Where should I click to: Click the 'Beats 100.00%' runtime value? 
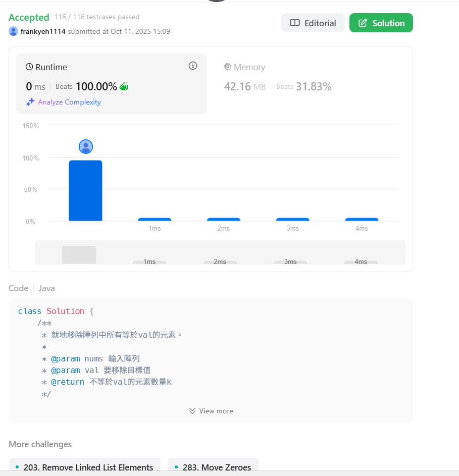86,86
